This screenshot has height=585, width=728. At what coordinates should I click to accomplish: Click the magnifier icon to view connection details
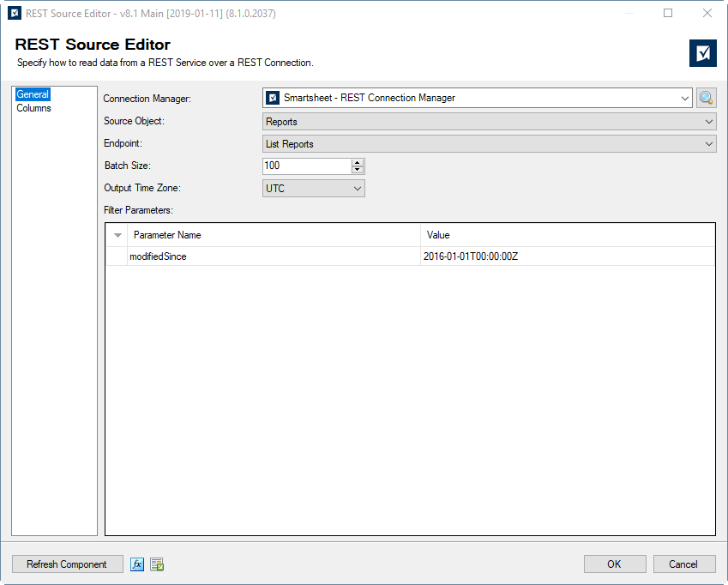point(706,98)
